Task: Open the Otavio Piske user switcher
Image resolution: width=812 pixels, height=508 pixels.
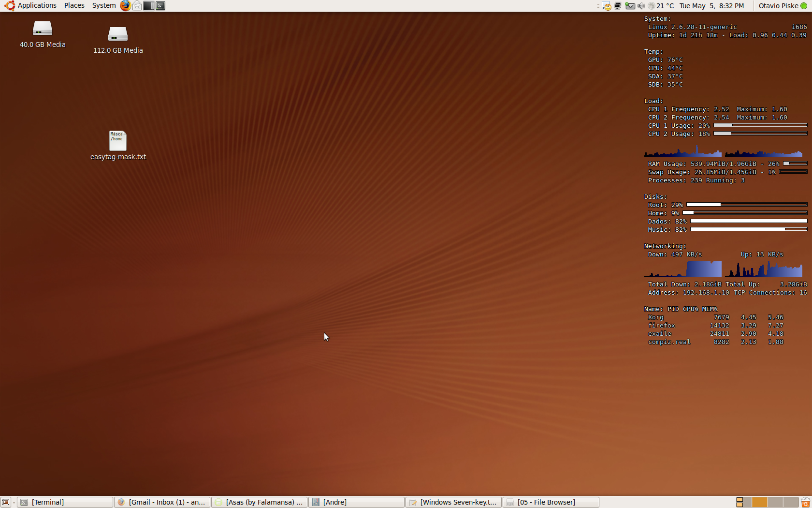Action: 778,6
